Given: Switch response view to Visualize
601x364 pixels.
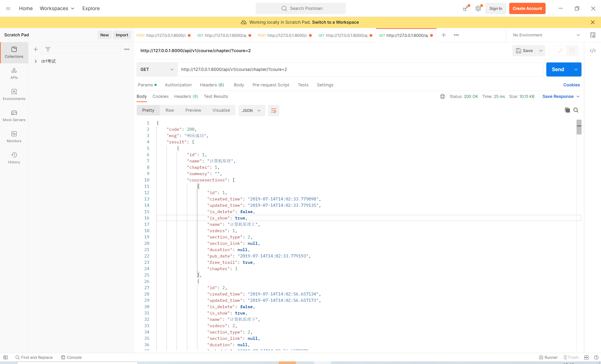Looking at the screenshot, I should [x=221, y=110].
